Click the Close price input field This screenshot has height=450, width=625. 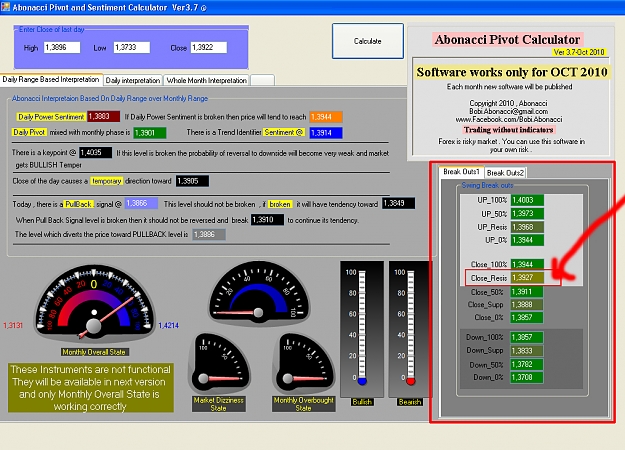click(x=208, y=47)
